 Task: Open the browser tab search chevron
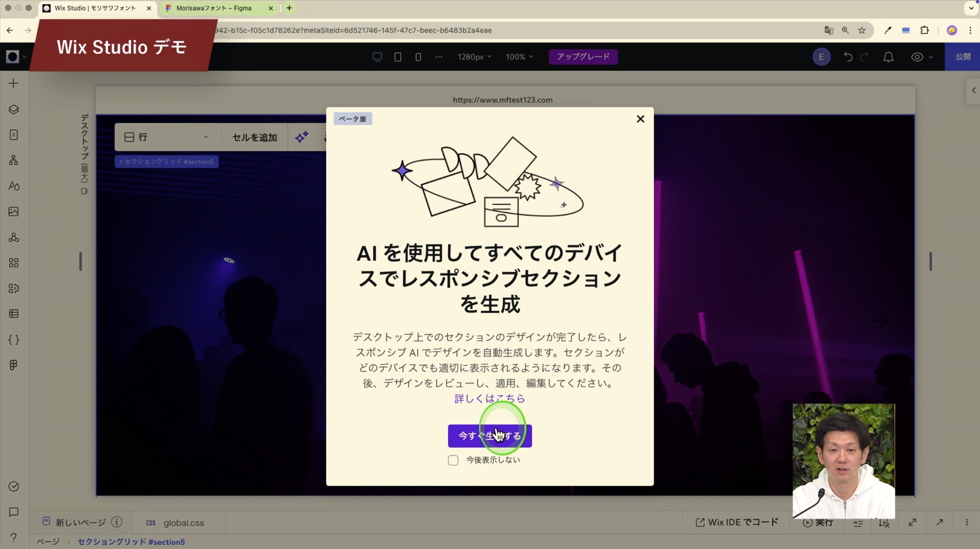971,8
